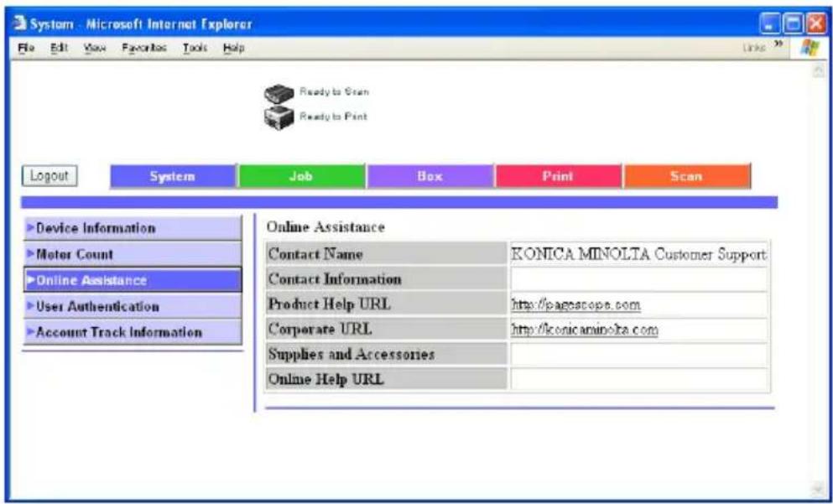Open the Help menu

coord(234,49)
